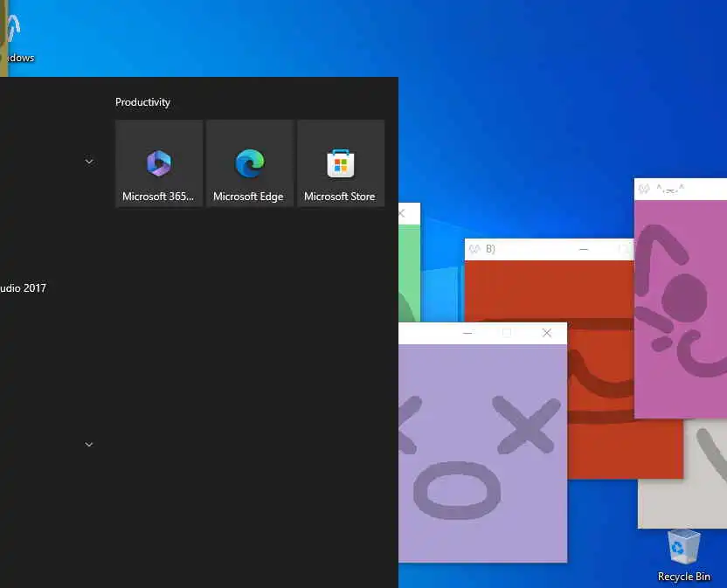Expand the upper app list chevron

[89, 162]
